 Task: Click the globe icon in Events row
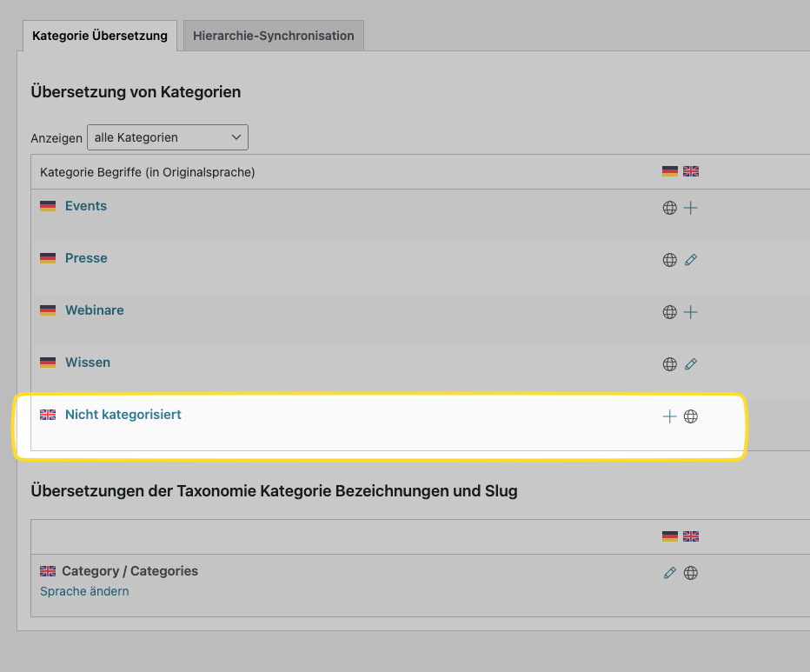[669, 208]
